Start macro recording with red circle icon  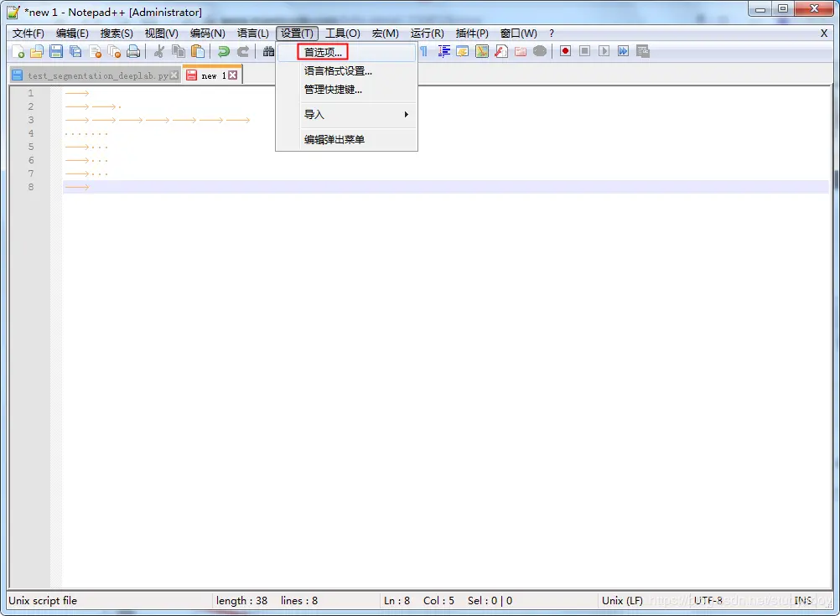(x=565, y=51)
